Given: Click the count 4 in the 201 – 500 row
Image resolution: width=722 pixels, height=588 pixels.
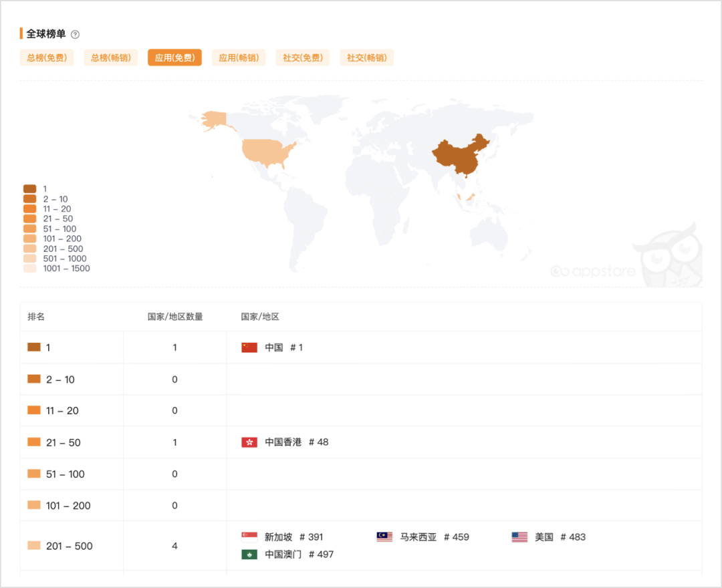Looking at the screenshot, I should coord(174,546).
